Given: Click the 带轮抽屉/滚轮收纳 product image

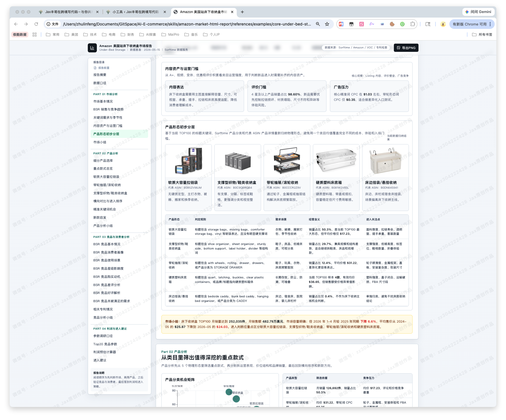Looking at the screenshot, I should click(x=287, y=161).
